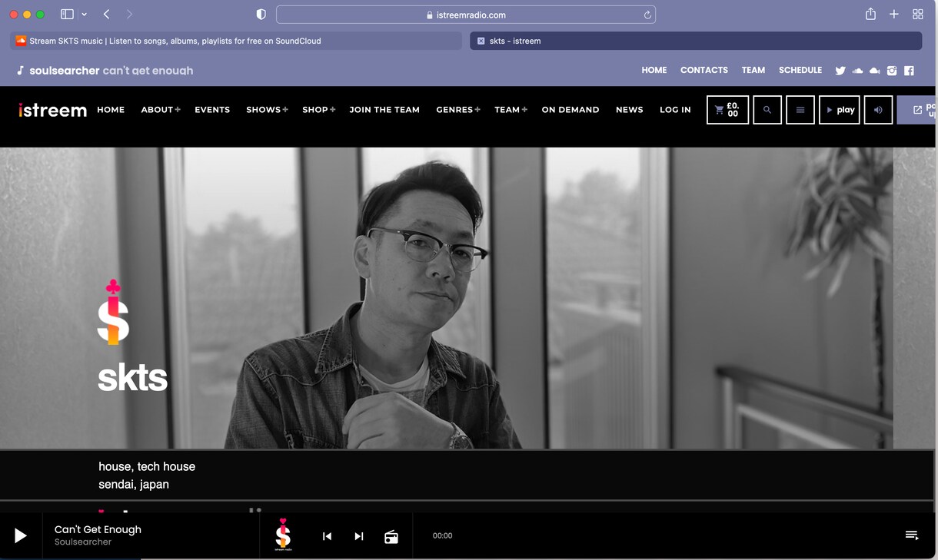The height and width of the screenshot is (560, 938).
Task: Open the playlist queue icon
Action: pyautogui.click(x=912, y=535)
